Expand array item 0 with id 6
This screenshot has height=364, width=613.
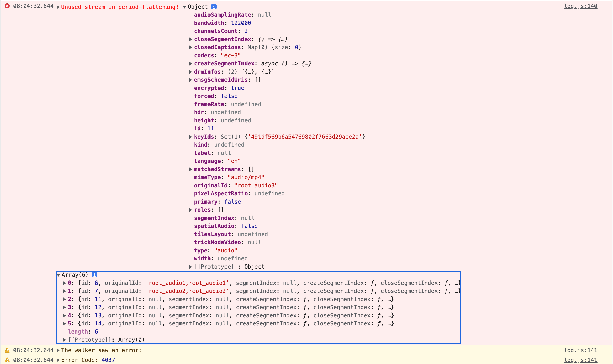(x=64, y=283)
